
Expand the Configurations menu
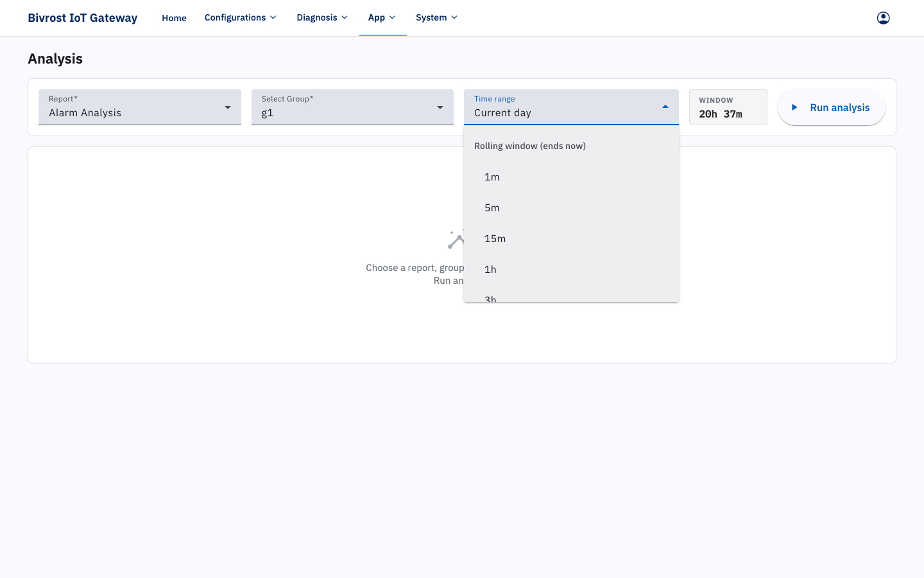(x=241, y=17)
